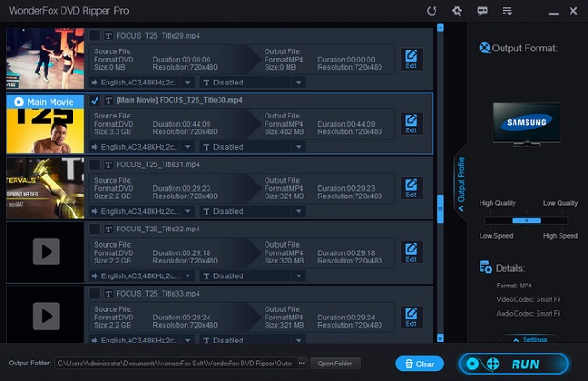Click the Open Folder button
588x381 pixels.
coord(334,364)
